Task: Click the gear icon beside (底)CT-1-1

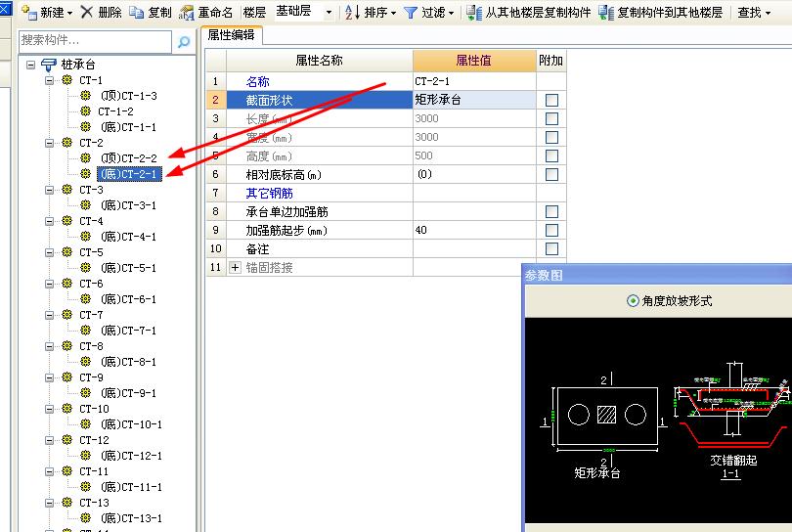Action: [86, 127]
